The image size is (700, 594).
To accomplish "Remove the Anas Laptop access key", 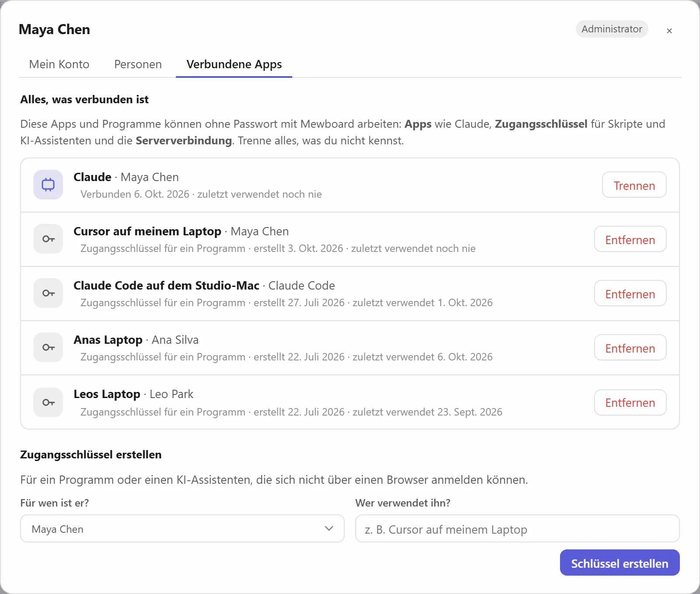I will [x=630, y=348].
